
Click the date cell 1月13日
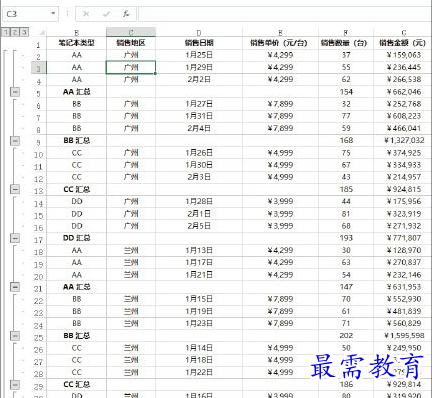coord(199,250)
